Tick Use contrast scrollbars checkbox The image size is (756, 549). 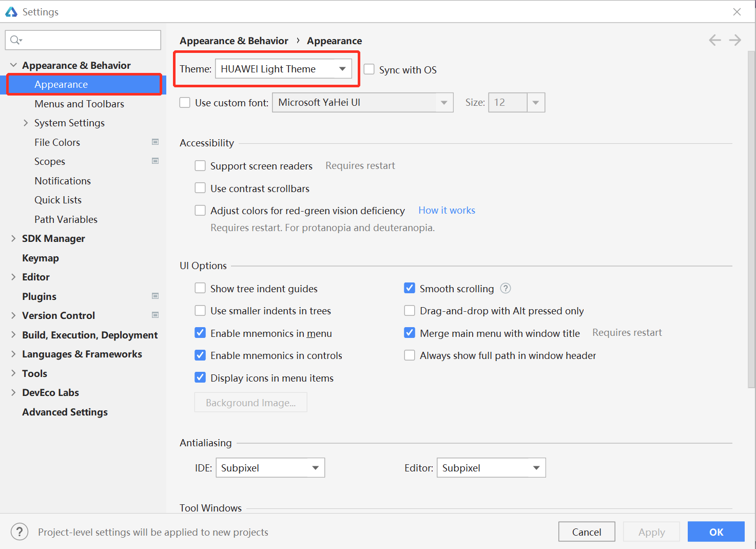pyautogui.click(x=200, y=188)
